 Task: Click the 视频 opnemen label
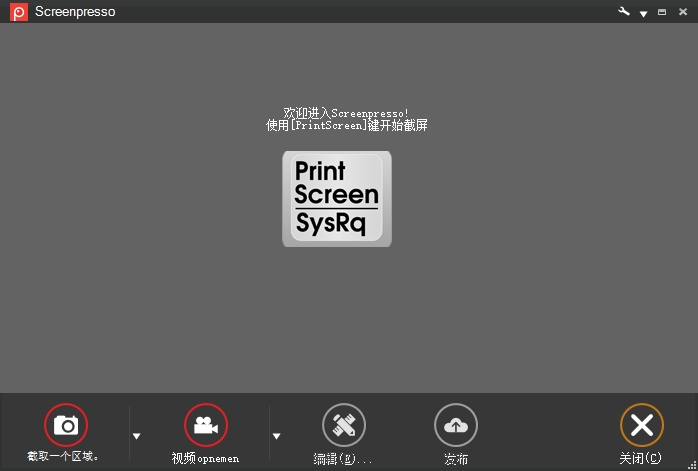pos(206,458)
